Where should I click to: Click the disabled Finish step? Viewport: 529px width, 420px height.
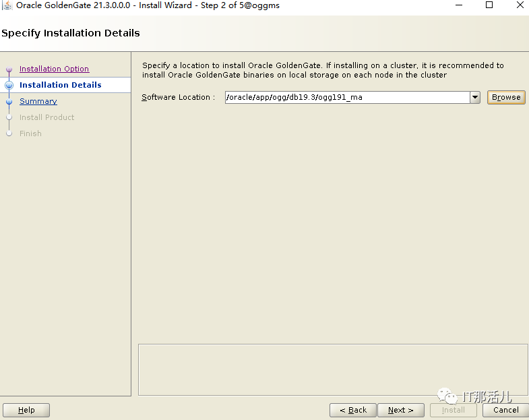(30, 133)
